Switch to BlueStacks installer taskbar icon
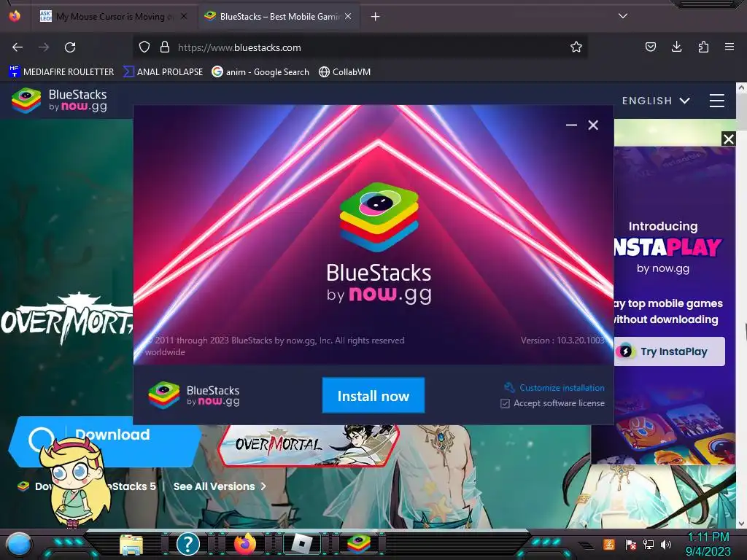747x560 pixels. [359, 544]
